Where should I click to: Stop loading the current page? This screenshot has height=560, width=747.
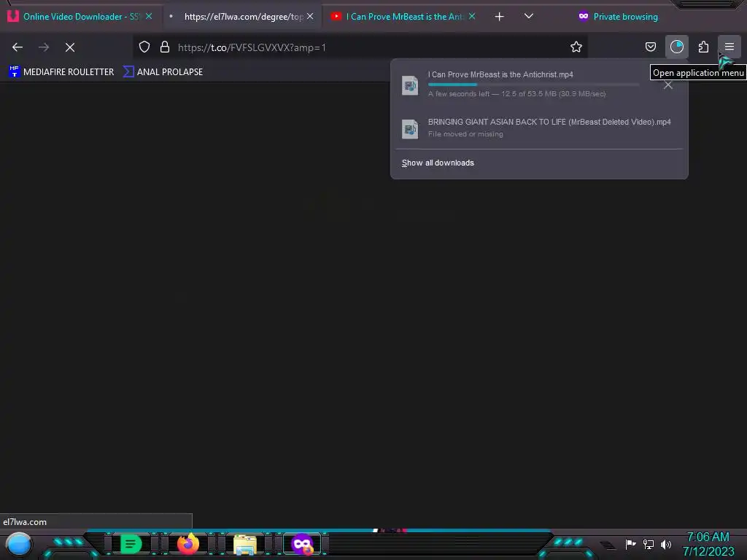pos(70,47)
